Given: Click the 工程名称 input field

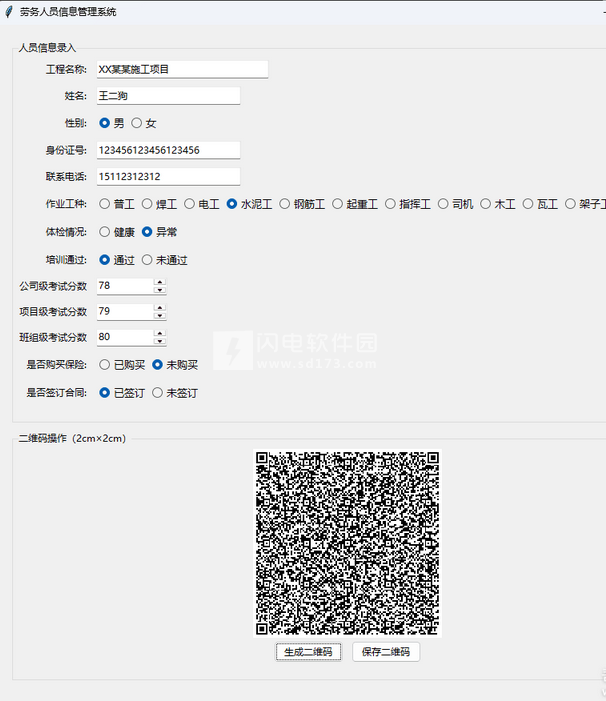Looking at the screenshot, I should tap(182, 69).
